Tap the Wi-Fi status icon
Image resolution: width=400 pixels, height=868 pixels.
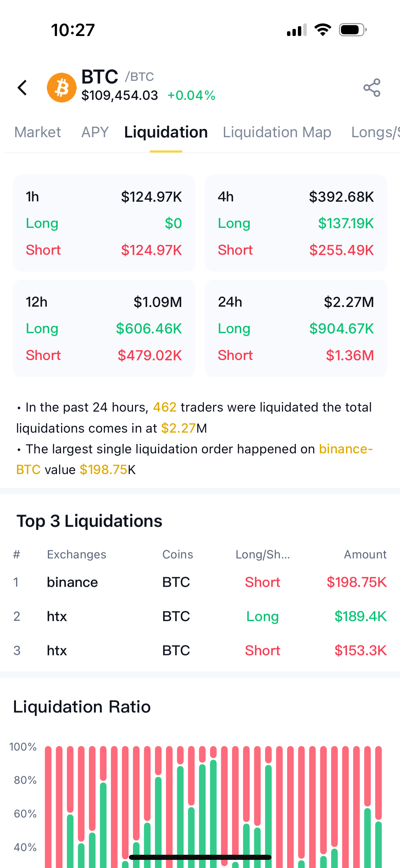(323, 30)
